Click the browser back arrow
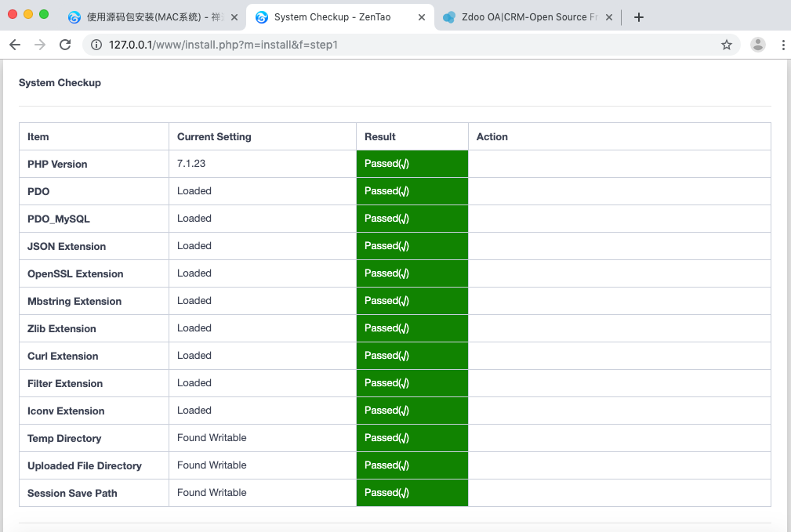Image resolution: width=791 pixels, height=532 pixels. [x=15, y=45]
